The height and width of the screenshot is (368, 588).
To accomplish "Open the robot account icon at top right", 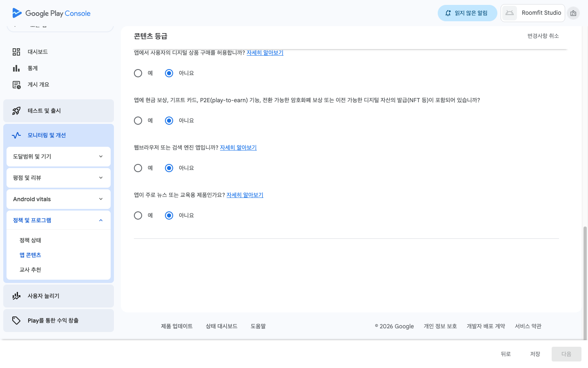I will pyautogui.click(x=573, y=13).
